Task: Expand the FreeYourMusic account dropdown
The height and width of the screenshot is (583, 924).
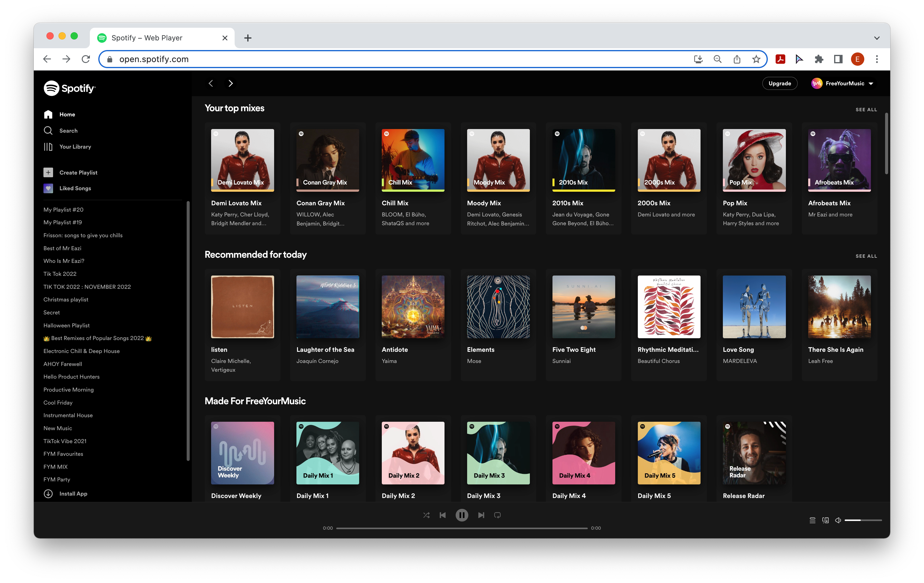Action: pyautogui.click(x=871, y=84)
